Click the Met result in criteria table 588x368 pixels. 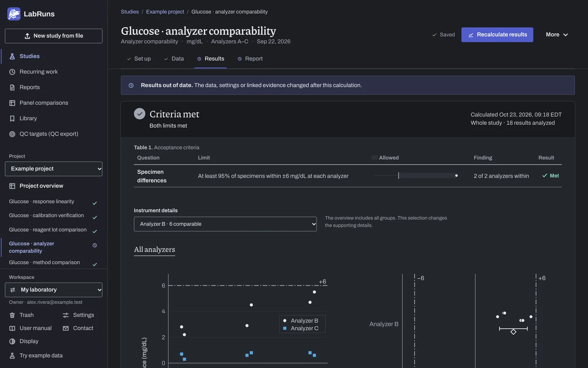tap(550, 176)
